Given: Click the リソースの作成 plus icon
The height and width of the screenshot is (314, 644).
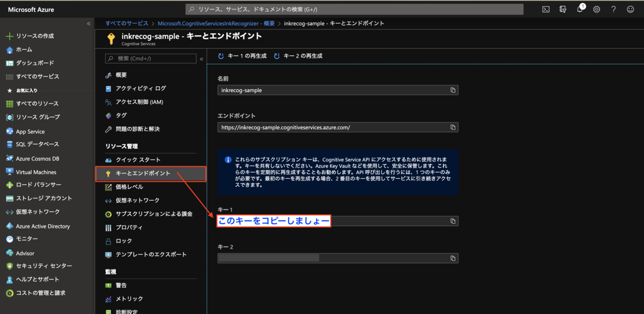Looking at the screenshot, I should pyautogui.click(x=9, y=36).
